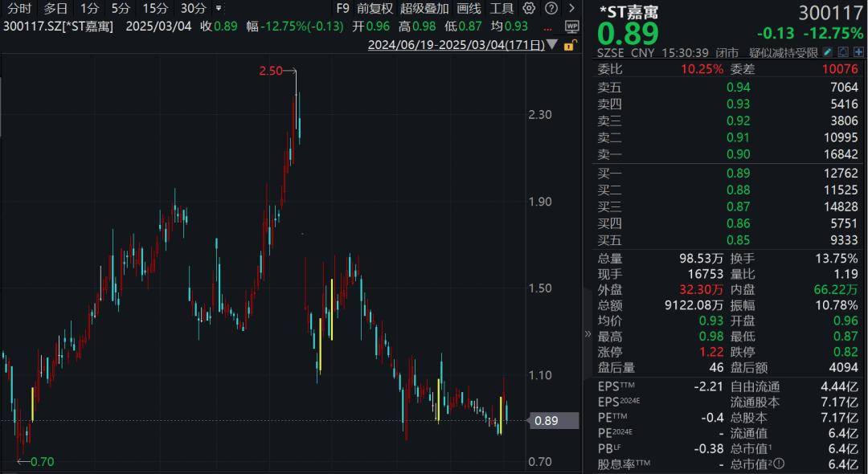Click the pencil edit icon beside 疑似减持受限
Screen dimensions: 868x474
point(828,51)
